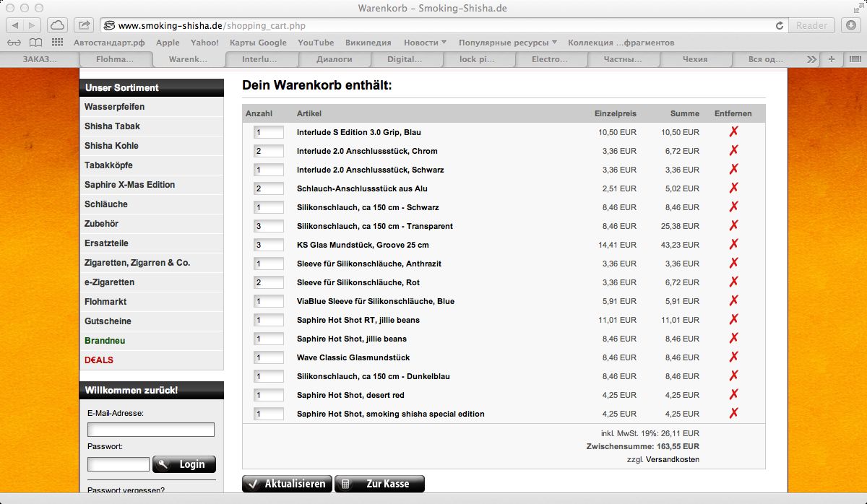Open Карты Google bookmark

(x=258, y=43)
